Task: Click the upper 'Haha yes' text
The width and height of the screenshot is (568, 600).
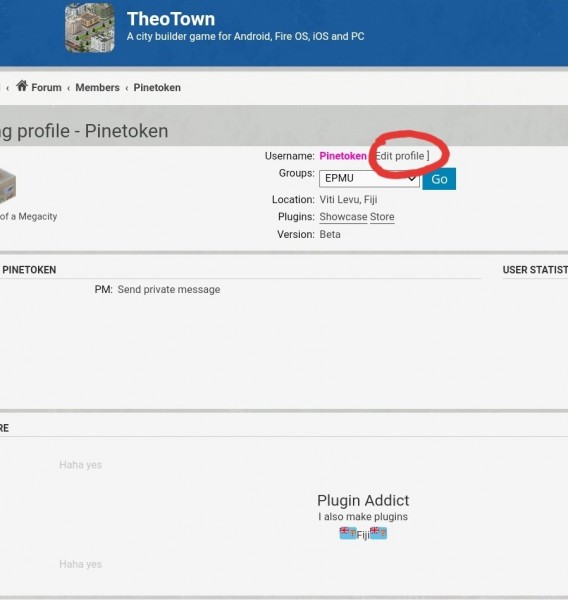Action: tap(80, 465)
